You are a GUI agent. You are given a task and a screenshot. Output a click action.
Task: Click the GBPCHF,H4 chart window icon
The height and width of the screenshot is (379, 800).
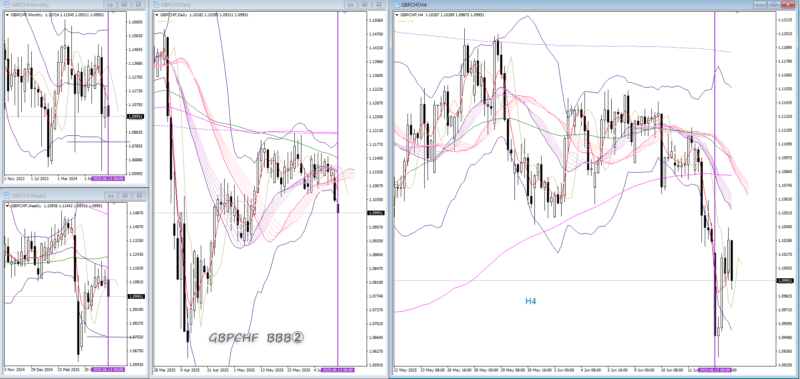(x=397, y=4)
